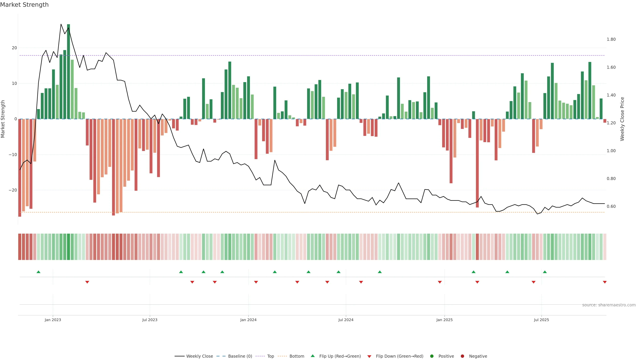Click green flip-up marker just after Jul 2025
Screen dimensions: 644x362
coord(545,272)
